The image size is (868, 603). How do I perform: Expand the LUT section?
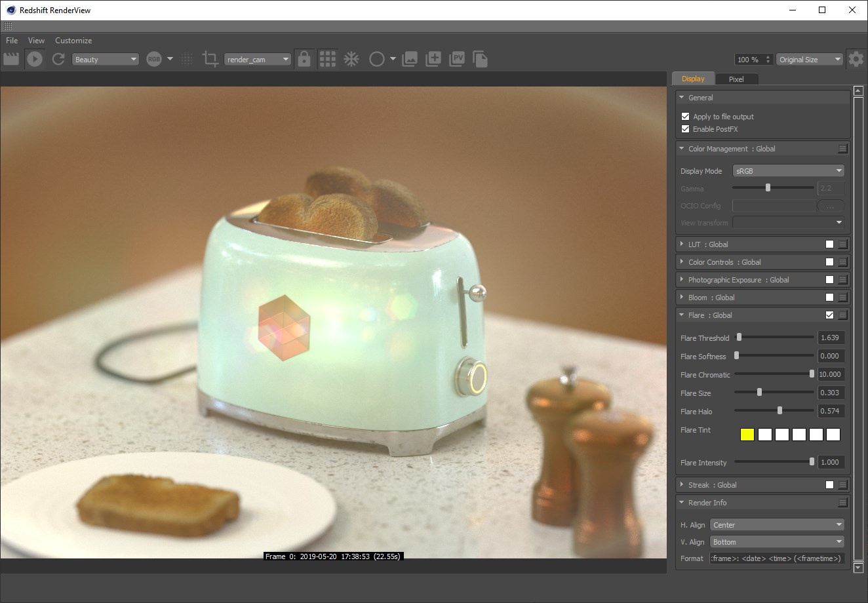tap(682, 244)
